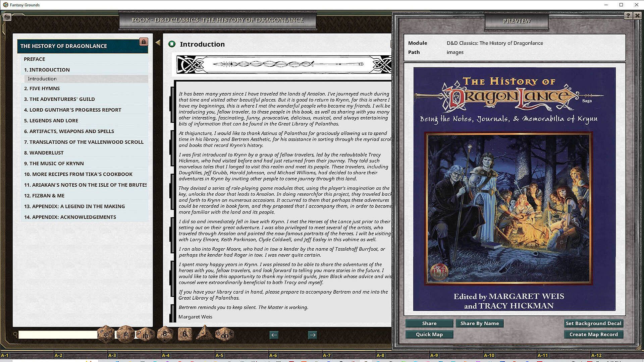The width and height of the screenshot is (644, 362).
Task: Collapse the book index with the arrow
Action: tap(158, 43)
